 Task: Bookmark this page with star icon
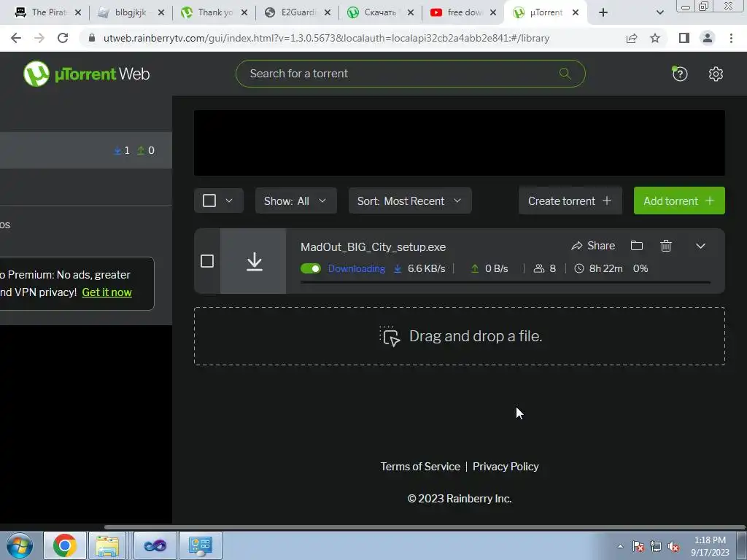tap(655, 38)
